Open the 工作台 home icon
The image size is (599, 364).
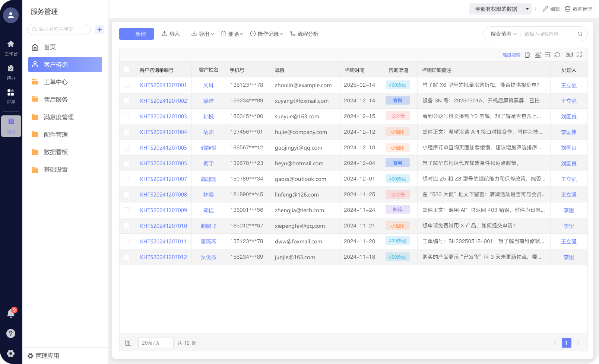click(x=11, y=48)
